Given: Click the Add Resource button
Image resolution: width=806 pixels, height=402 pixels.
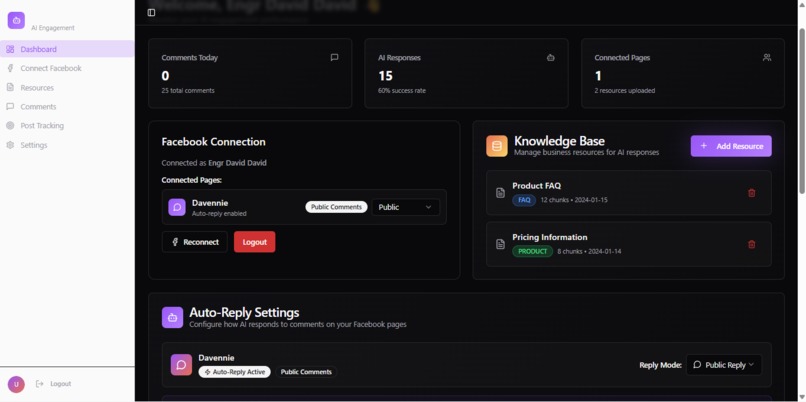Looking at the screenshot, I should tap(731, 146).
